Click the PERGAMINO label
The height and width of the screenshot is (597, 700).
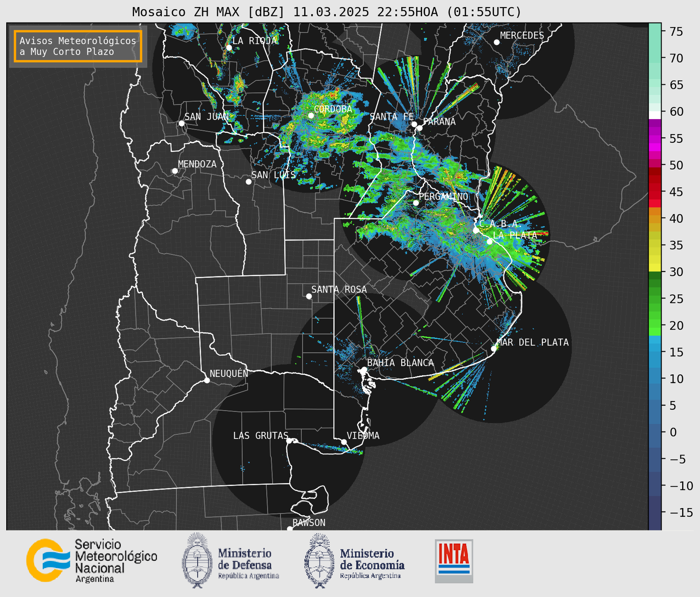click(x=443, y=196)
